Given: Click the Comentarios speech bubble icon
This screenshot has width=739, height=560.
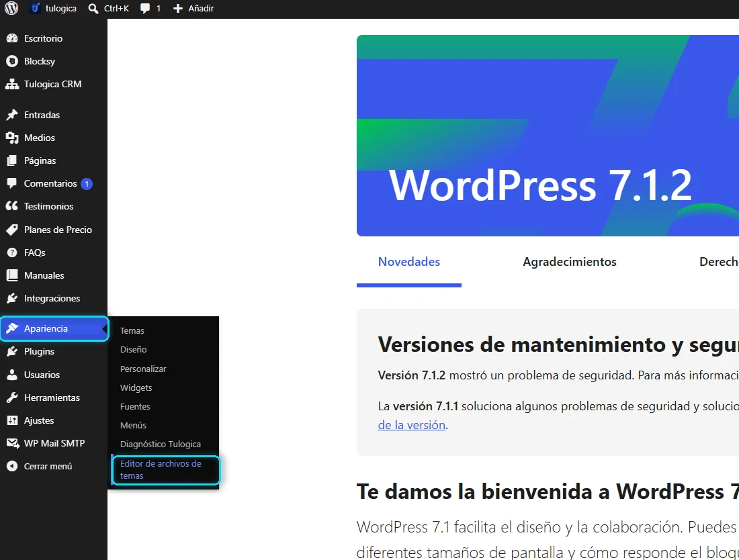Looking at the screenshot, I should click(x=12, y=183).
